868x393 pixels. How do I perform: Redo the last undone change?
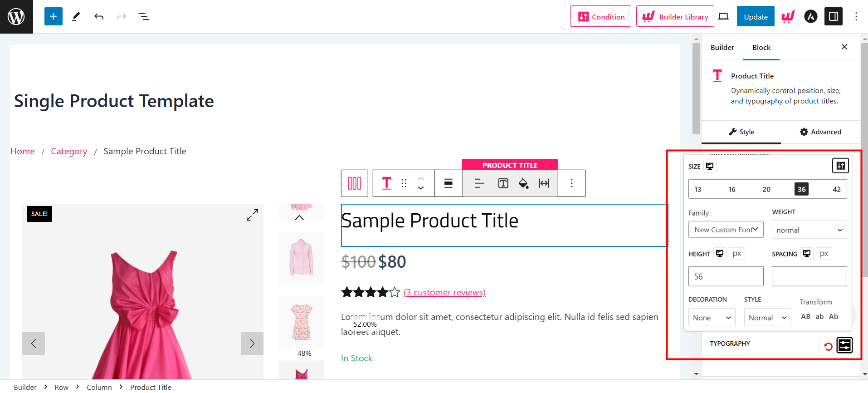point(122,17)
